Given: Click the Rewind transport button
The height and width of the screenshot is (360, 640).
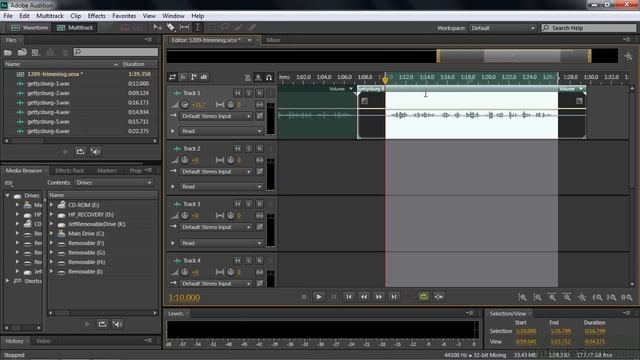Looking at the screenshot, I should tap(364, 297).
